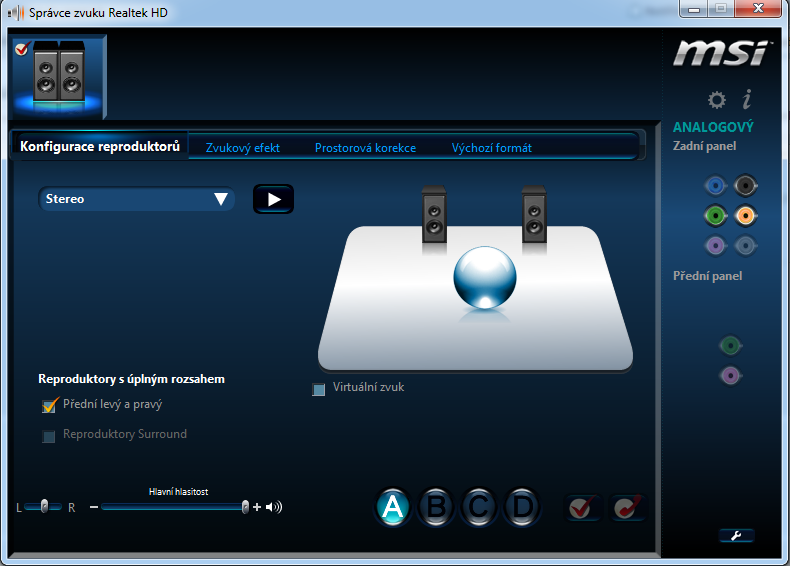Open the Konfigurace reproduktorů tab
790x566 pixels.
pyautogui.click(x=100, y=146)
